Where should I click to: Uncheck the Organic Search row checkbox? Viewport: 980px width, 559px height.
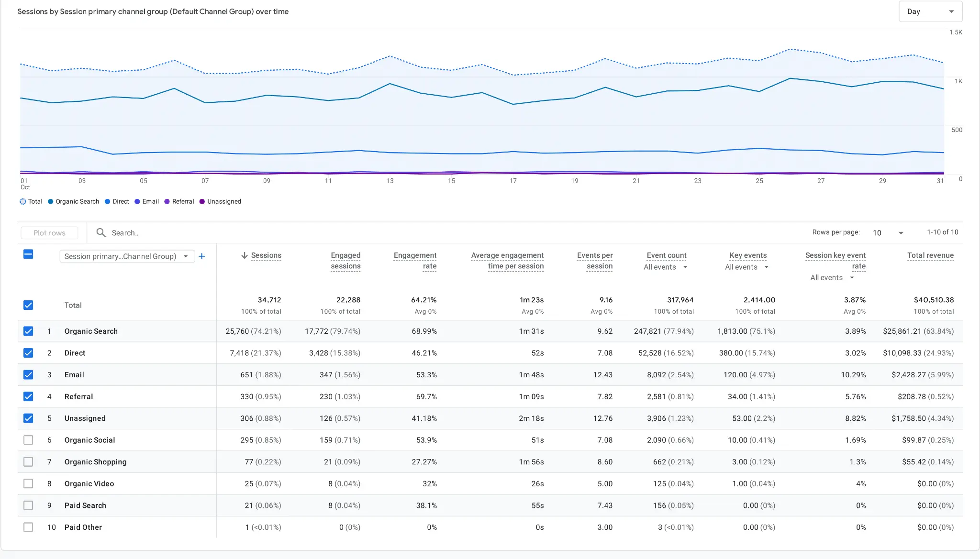(28, 331)
